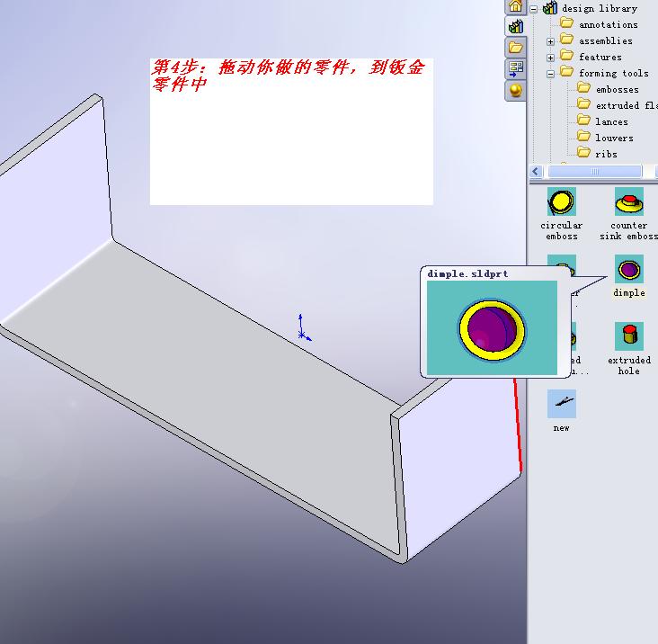The width and height of the screenshot is (658, 644).
Task: Open the File Explorer tab icon
Action: 515,47
